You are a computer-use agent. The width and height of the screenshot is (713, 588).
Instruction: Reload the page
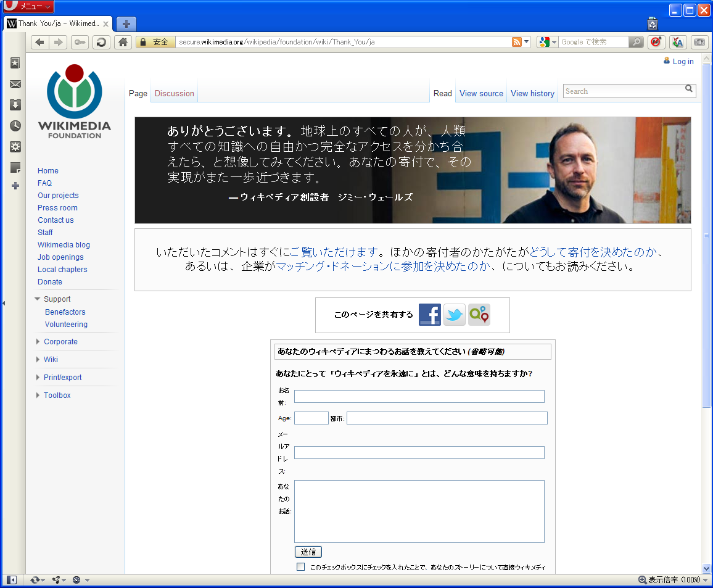click(101, 43)
